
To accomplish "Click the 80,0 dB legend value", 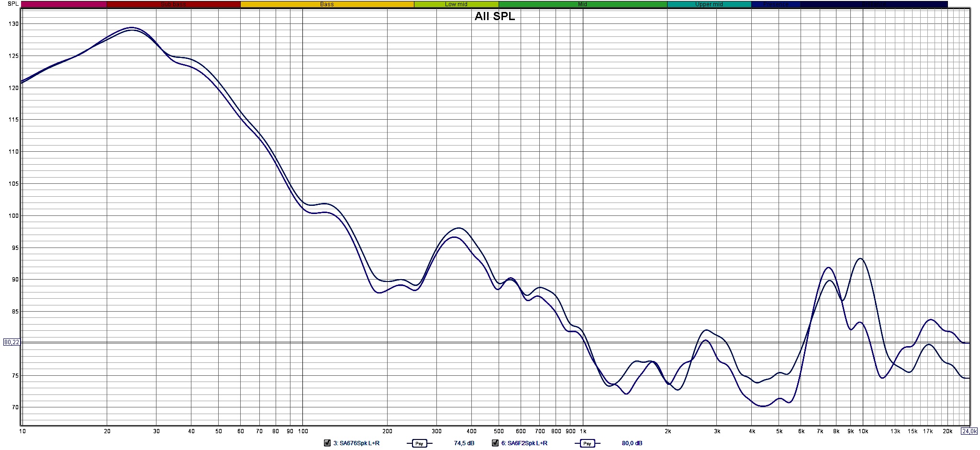I will pyautogui.click(x=632, y=443).
